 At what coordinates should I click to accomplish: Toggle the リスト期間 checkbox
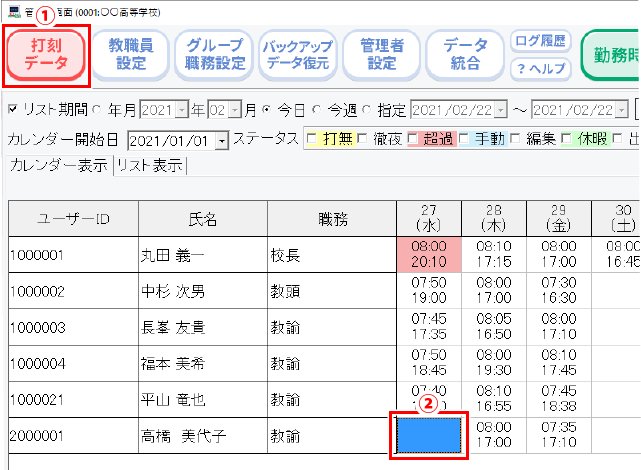coord(12,109)
